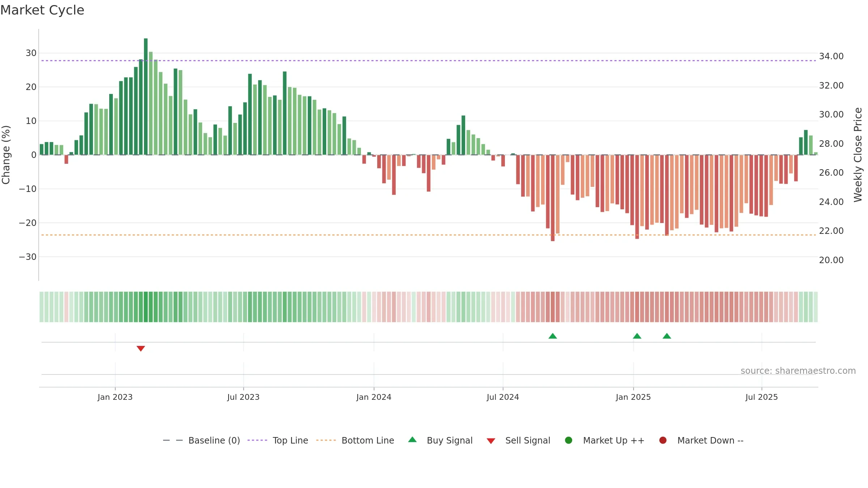The width and height of the screenshot is (868, 488).
Task: Click the Jan 2023 axis label
Action: [115, 397]
